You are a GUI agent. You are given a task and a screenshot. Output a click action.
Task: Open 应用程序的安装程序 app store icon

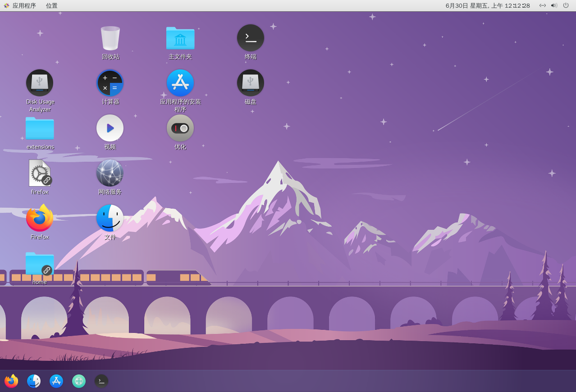tap(180, 83)
